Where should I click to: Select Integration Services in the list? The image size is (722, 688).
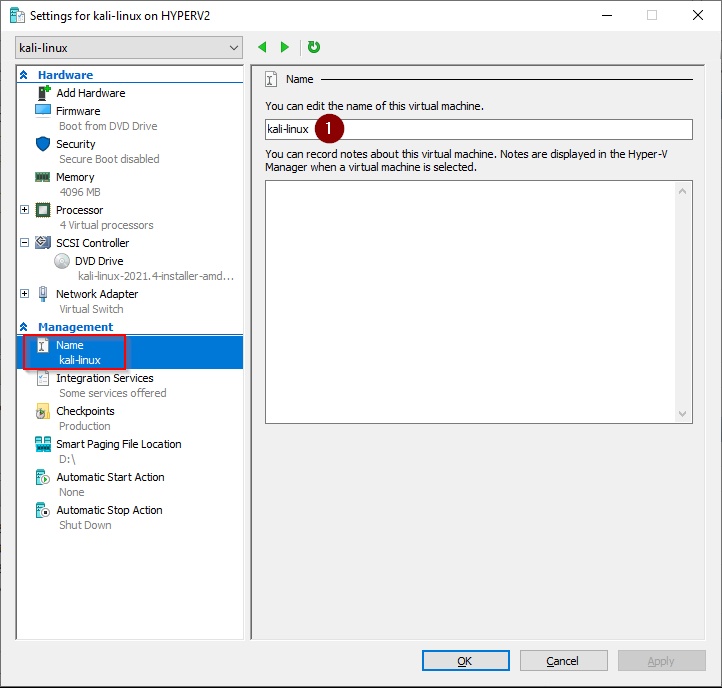click(104, 378)
